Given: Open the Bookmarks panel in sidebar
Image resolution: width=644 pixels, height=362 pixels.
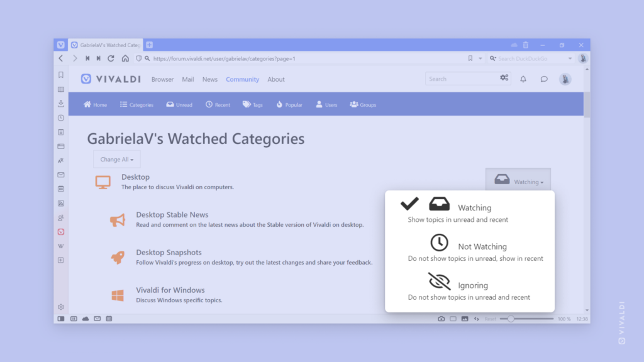Looking at the screenshot, I should [61, 75].
